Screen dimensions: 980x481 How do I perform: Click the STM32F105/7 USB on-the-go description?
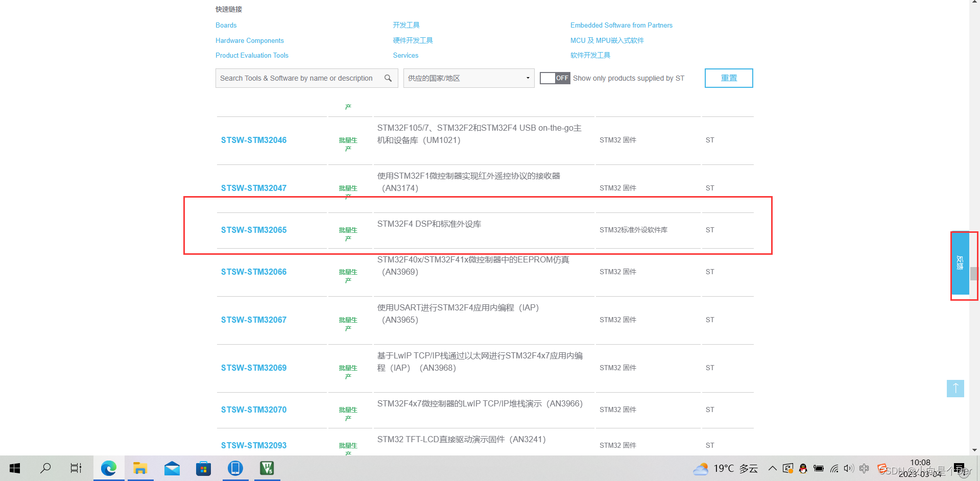[x=479, y=134]
